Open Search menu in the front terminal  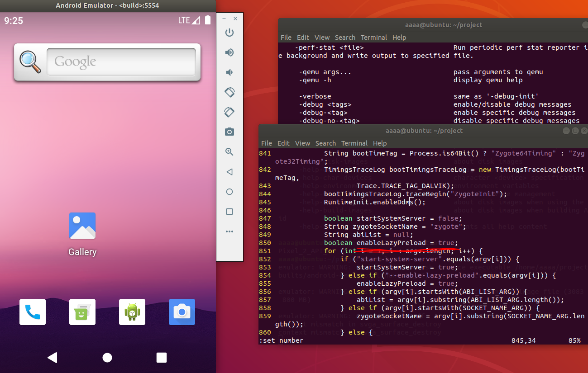click(325, 143)
